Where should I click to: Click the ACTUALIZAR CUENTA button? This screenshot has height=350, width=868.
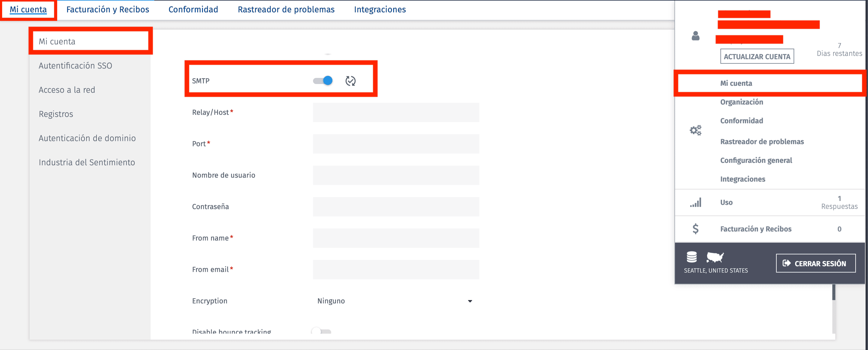click(x=757, y=56)
